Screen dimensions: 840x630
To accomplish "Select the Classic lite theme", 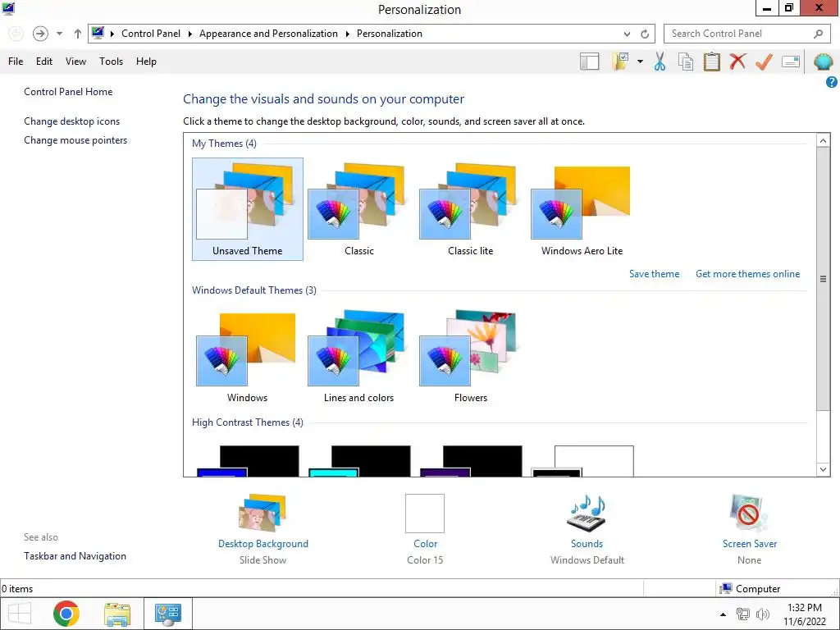I will pyautogui.click(x=470, y=209).
